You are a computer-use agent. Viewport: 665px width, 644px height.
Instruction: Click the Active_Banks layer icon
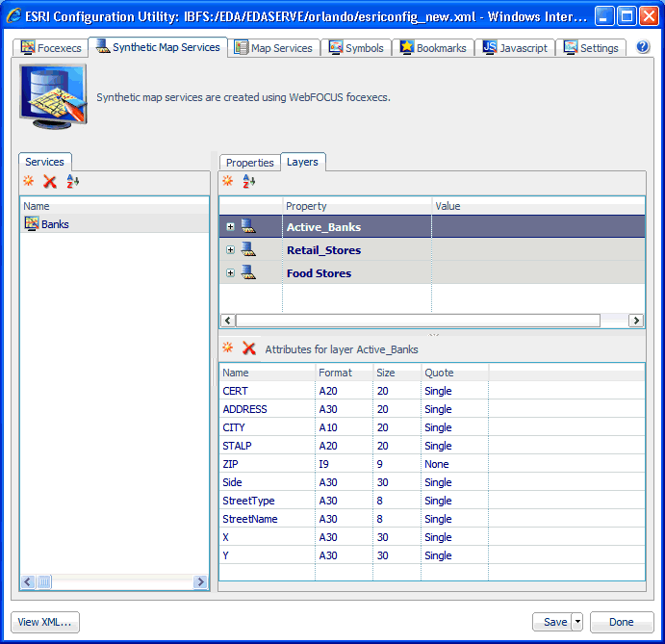(248, 226)
